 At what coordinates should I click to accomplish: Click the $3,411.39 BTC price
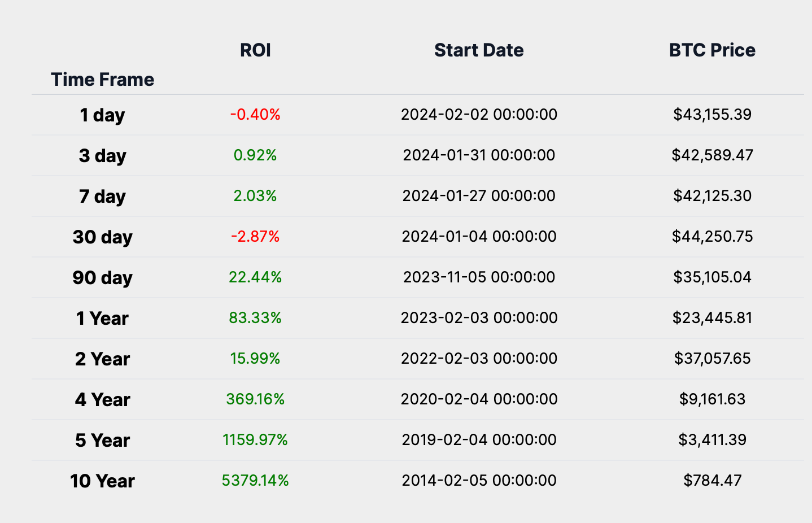click(712, 440)
